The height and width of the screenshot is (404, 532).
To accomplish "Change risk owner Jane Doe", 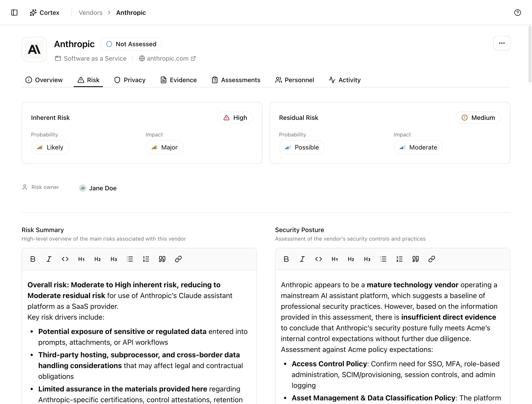I will (98, 188).
